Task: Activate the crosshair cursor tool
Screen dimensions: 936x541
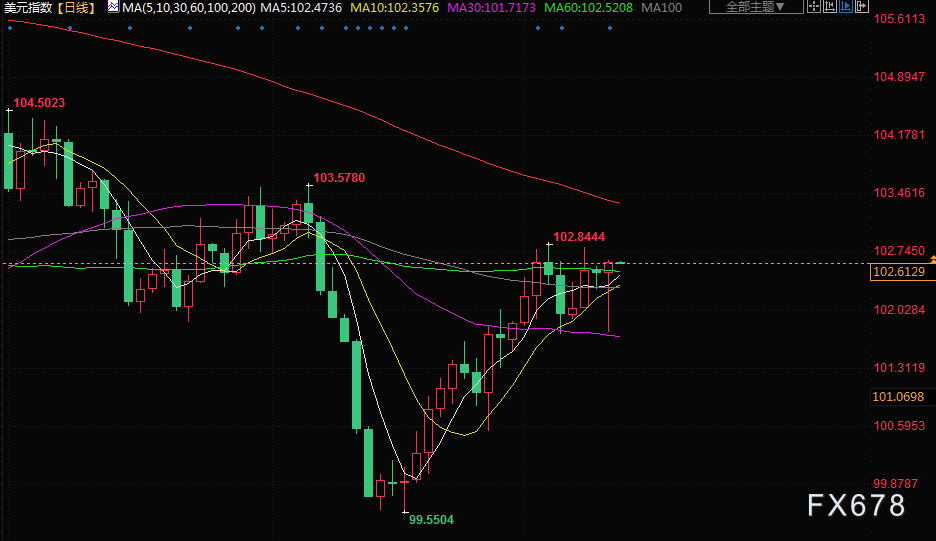Action: point(814,7)
